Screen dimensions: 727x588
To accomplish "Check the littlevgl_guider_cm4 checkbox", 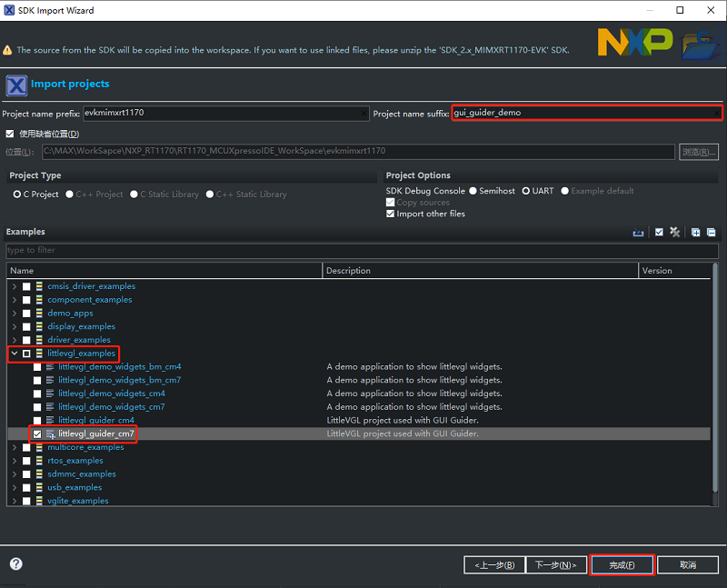I will click(37, 421).
